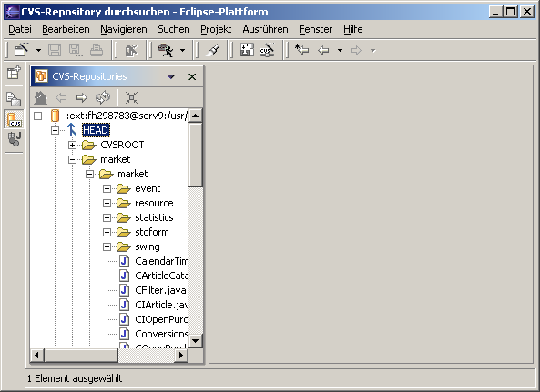
Task: Close the CVS-Repositories view
Action: (192, 76)
